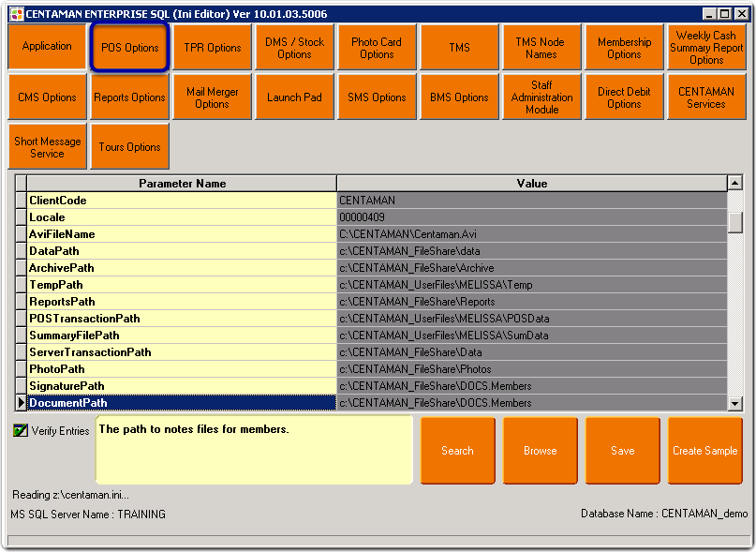Open Tours Options
Image resolution: width=756 pixels, height=552 pixels.
[x=129, y=146]
